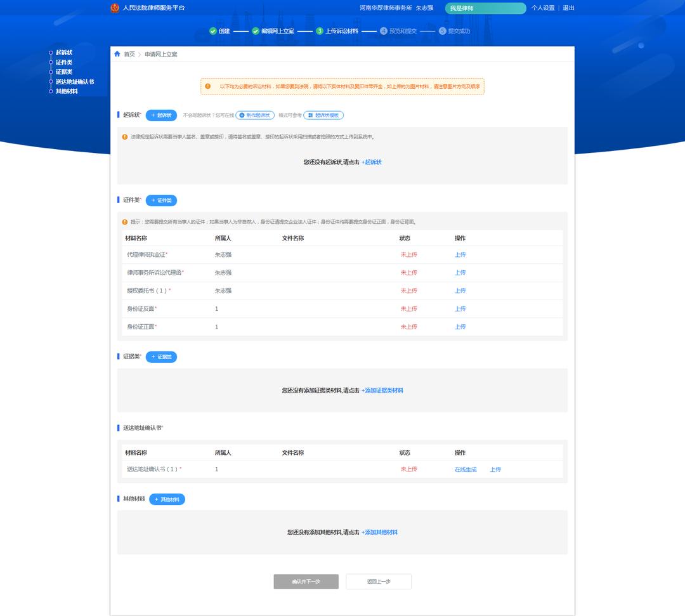The height and width of the screenshot is (616, 685).
Task: Click step 4 预览和提交 number icon
Action: 384,31
